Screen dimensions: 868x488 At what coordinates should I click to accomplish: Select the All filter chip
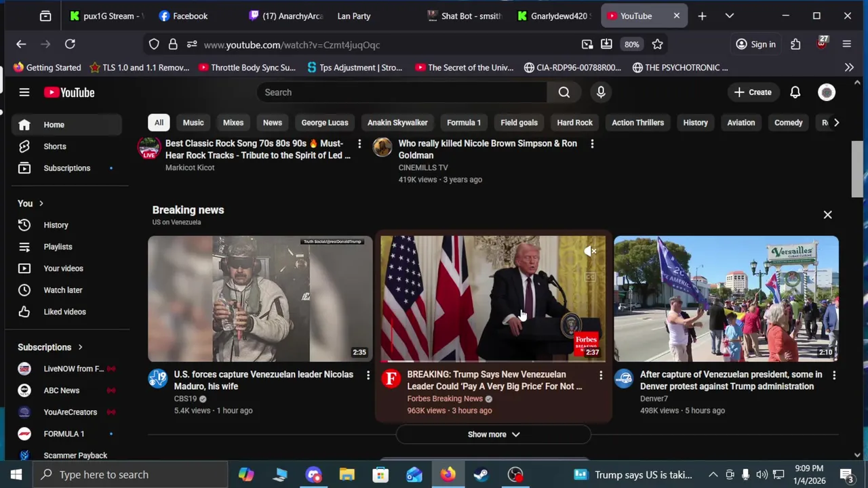point(159,123)
